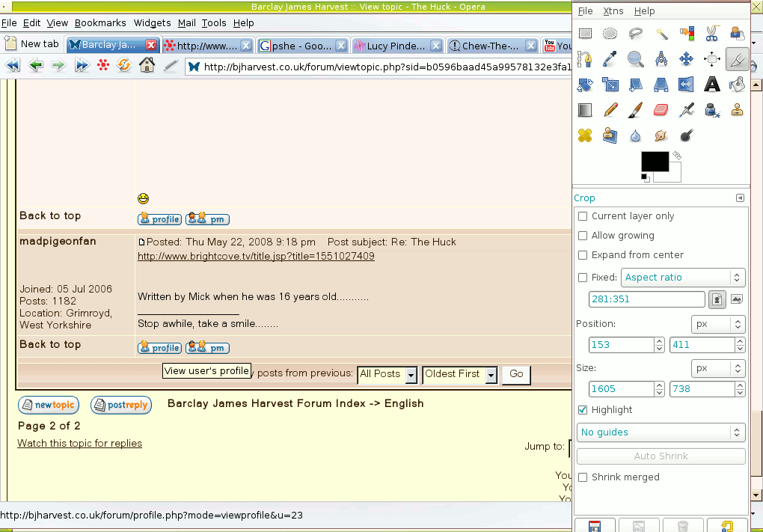Pick the Color Picker eyedropper tool
Screen dimensions: 763x532
pos(610,59)
